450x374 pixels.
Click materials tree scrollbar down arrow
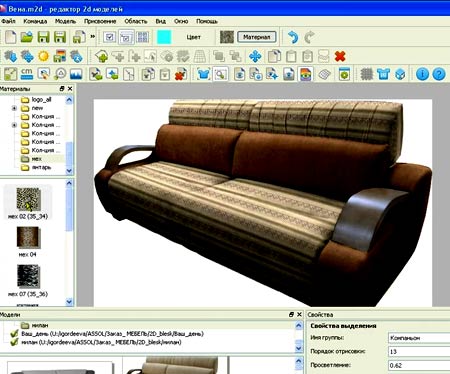point(69,171)
